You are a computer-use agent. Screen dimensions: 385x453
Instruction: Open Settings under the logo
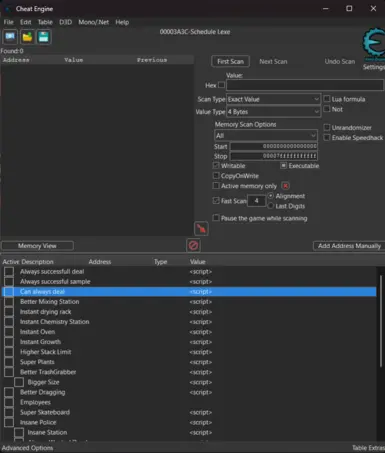click(374, 67)
